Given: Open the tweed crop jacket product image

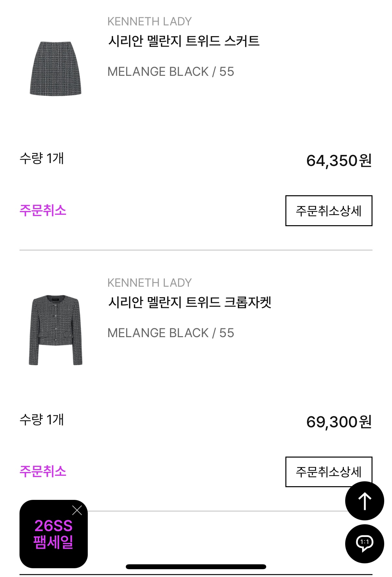Looking at the screenshot, I should click(56, 330).
